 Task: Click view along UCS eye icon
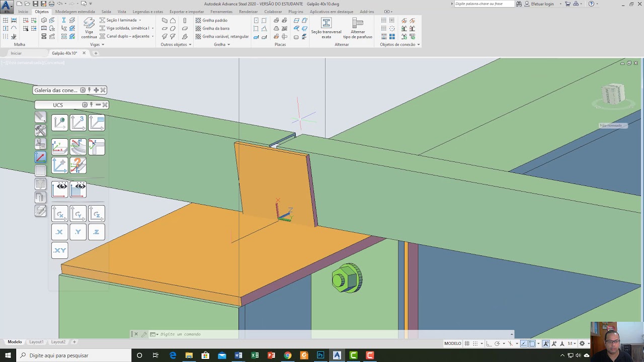tap(59, 190)
